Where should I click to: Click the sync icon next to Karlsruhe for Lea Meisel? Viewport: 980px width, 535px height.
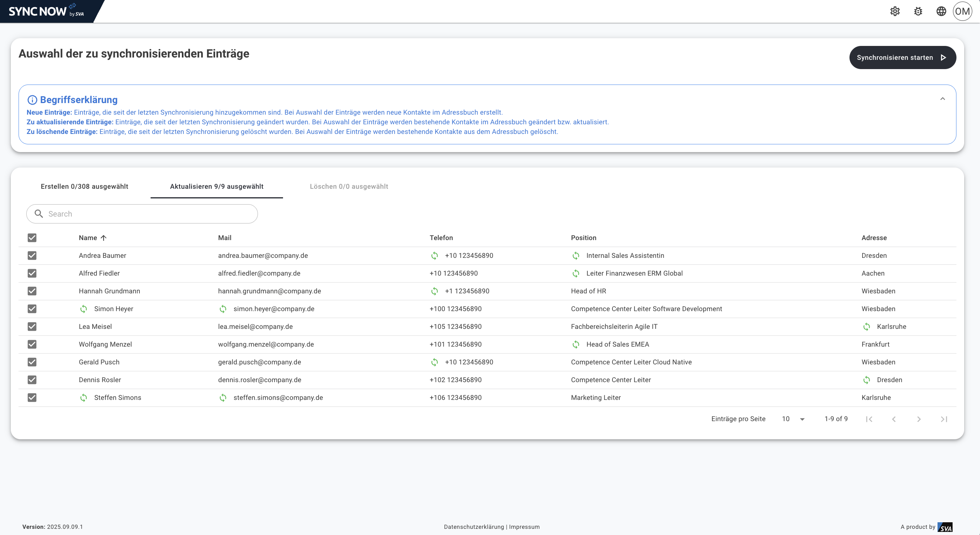click(x=866, y=327)
